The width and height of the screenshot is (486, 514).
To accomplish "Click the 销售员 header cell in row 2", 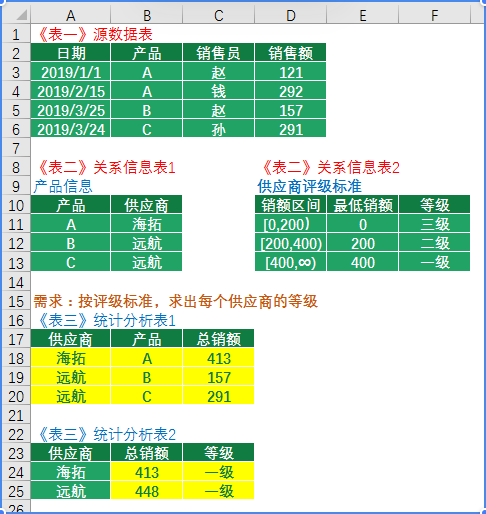I will (x=218, y=53).
